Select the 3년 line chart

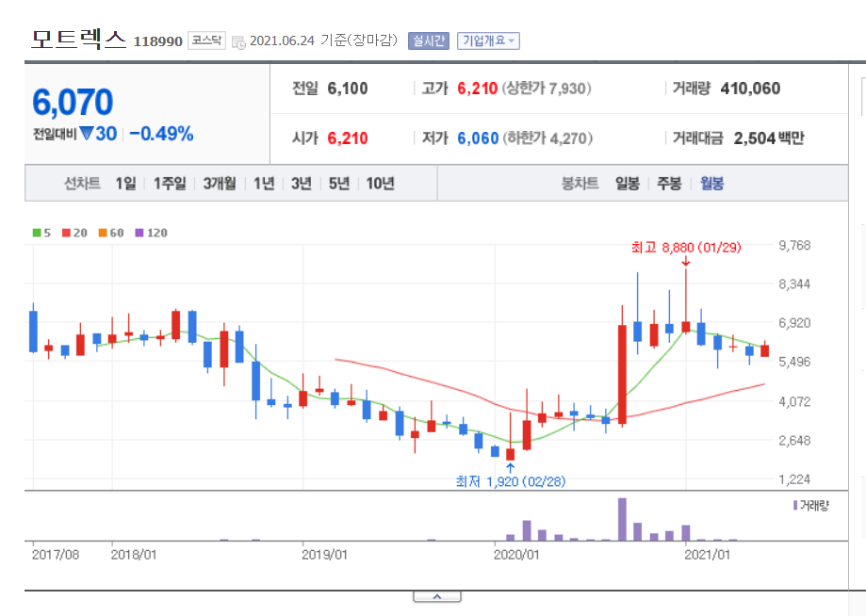(x=302, y=184)
